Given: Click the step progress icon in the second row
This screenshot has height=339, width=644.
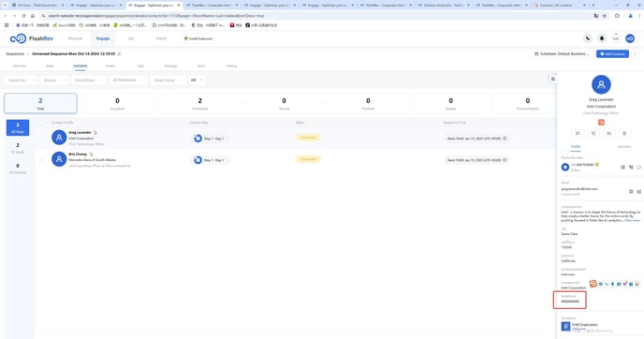Looking at the screenshot, I should point(198,160).
